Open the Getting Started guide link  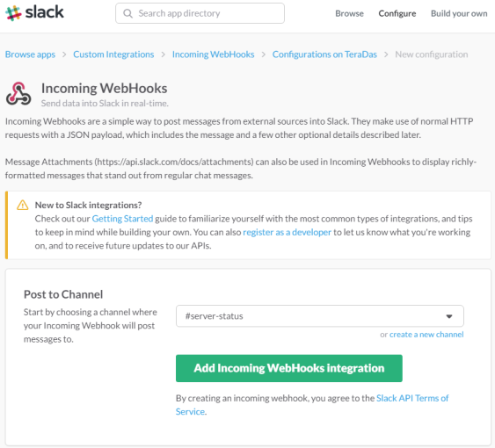(122, 219)
